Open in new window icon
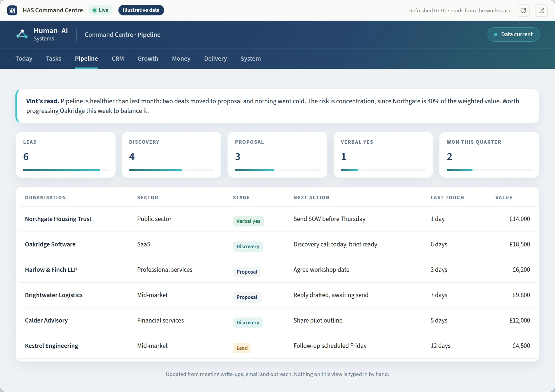 point(541,10)
